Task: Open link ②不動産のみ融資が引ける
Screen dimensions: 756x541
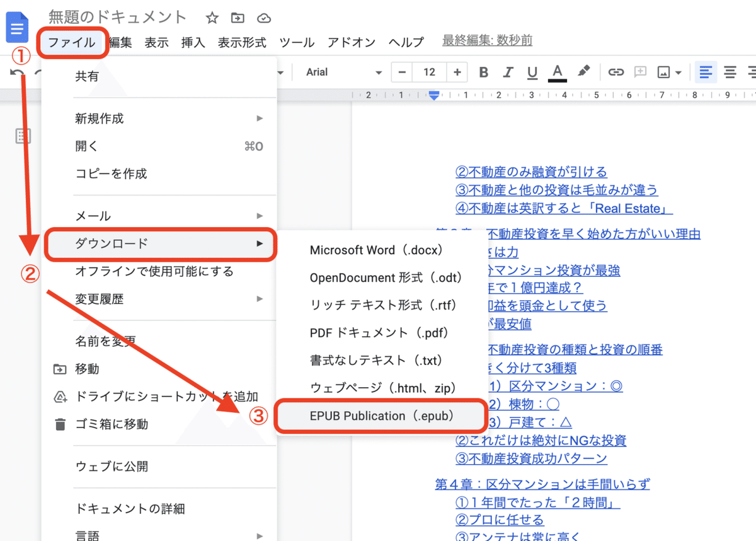Action: click(x=531, y=172)
